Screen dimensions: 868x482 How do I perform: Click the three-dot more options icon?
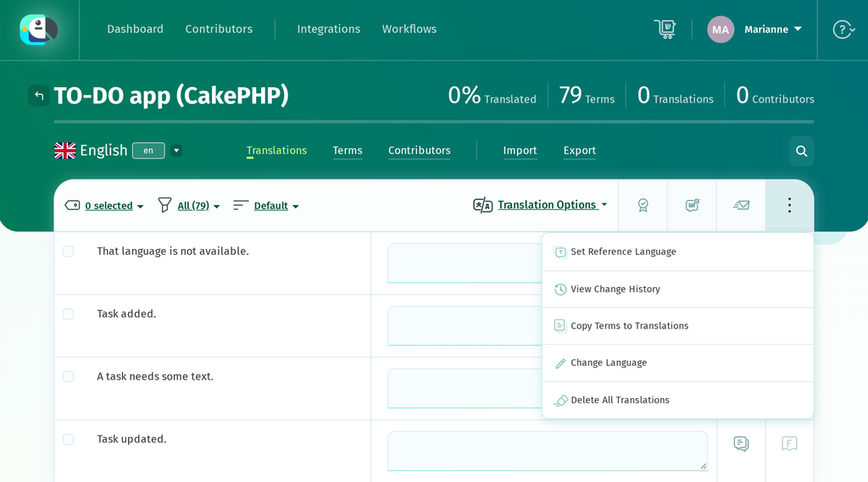point(789,205)
